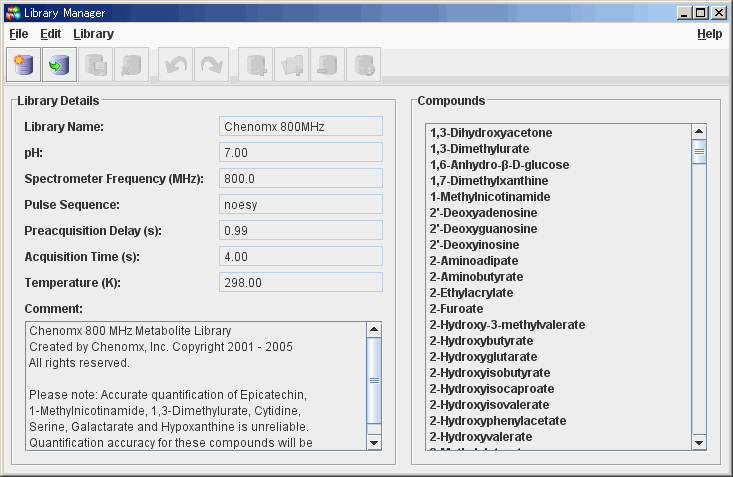The height and width of the screenshot is (477, 733).
Task: Select 2-Hydroxyisovalerate compound
Action: [x=559, y=405]
